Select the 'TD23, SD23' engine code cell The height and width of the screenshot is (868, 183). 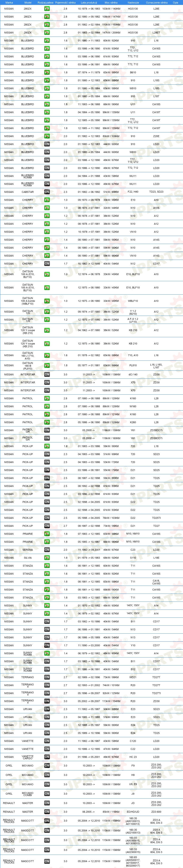pyautogui.click(x=156, y=192)
